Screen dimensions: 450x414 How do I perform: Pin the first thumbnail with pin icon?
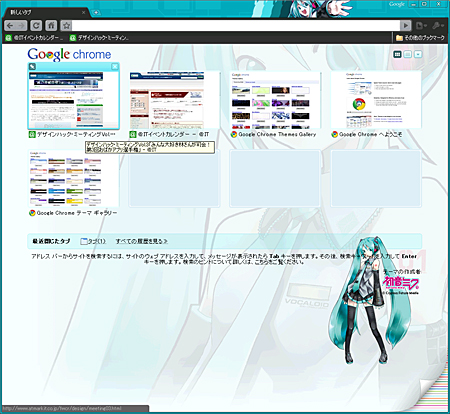32,67
